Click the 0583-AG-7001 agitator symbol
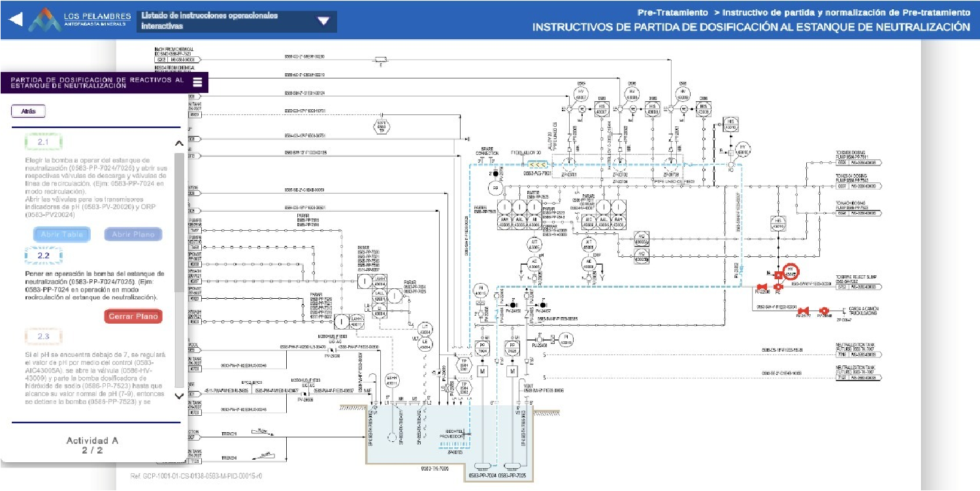This screenshot has width=980, height=491. click(537, 166)
